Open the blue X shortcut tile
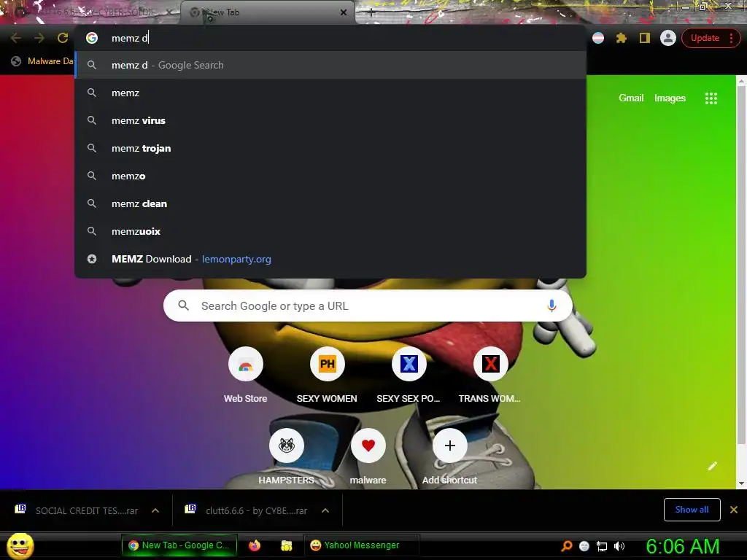This screenshot has width=747, height=560. coord(409,376)
